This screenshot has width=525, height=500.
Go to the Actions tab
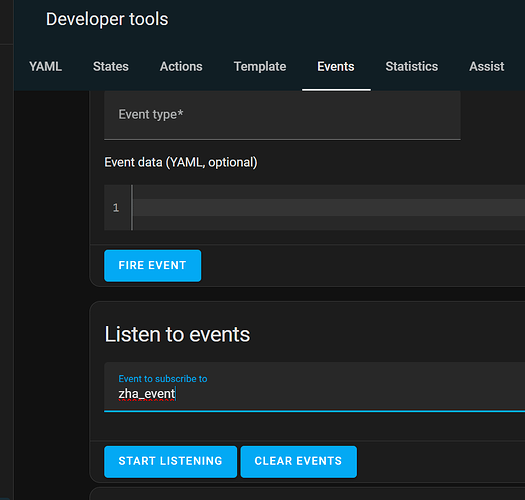181,67
